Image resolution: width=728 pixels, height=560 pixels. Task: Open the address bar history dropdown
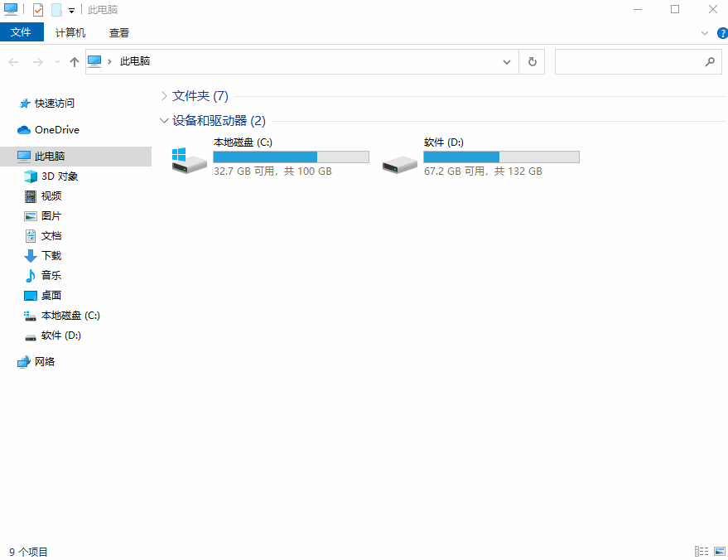[506, 61]
